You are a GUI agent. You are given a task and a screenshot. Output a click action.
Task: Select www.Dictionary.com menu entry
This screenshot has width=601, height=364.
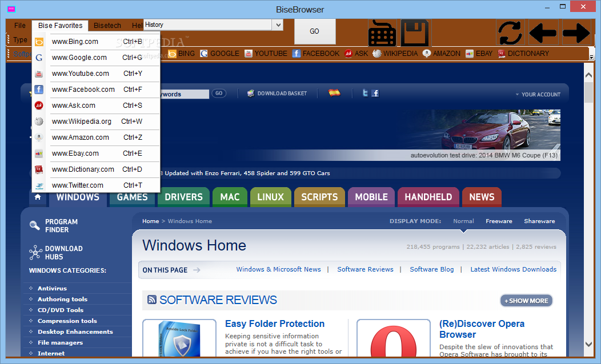[x=96, y=169]
